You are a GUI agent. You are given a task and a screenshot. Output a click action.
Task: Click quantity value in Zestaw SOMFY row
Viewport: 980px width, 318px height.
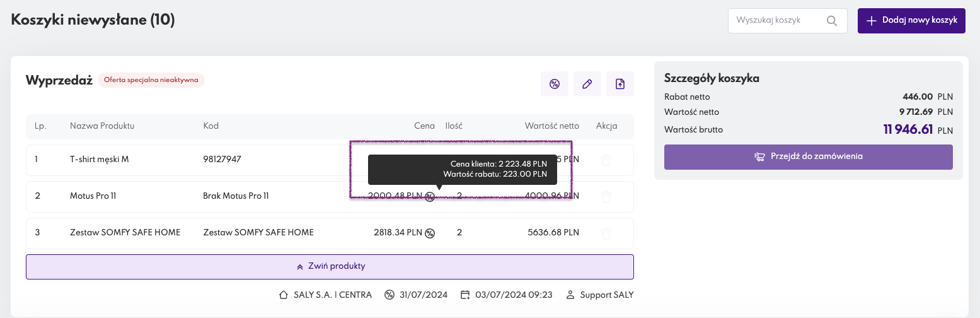[x=459, y=233]
